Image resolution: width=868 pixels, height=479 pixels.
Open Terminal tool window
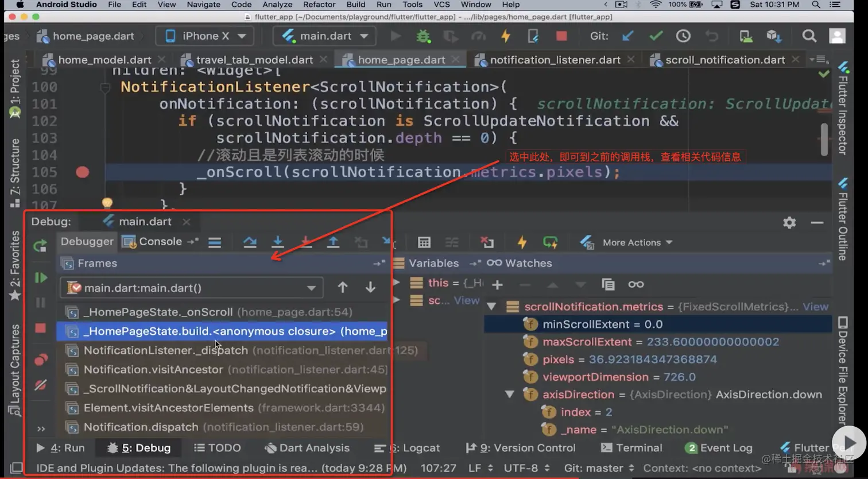click(631, 448)
